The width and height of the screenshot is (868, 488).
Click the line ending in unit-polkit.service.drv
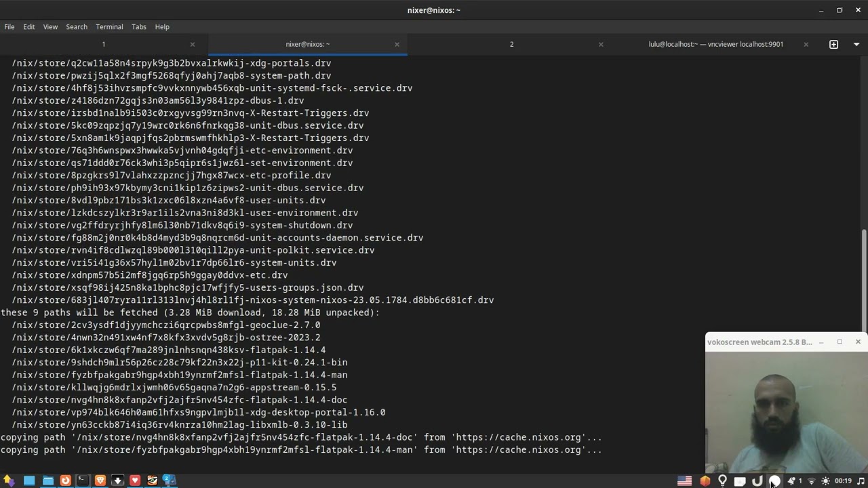click(193, 250)
